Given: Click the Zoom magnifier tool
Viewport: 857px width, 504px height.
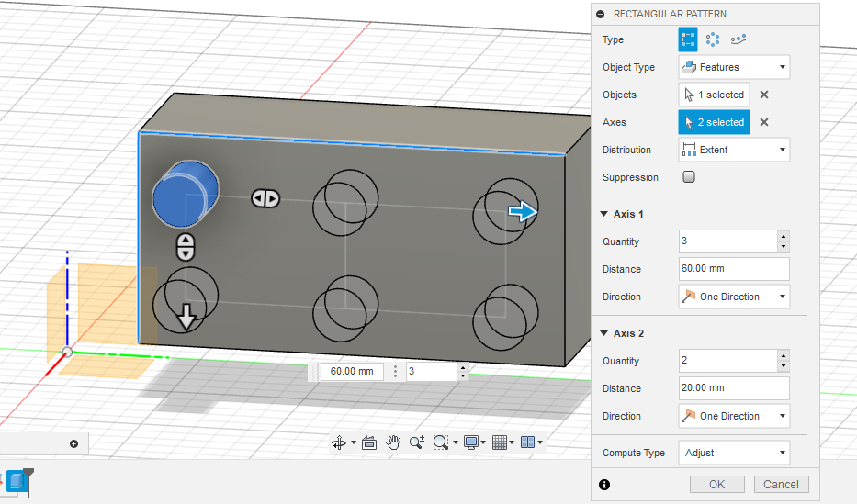Looking at the screenshot, I should coord(416,442).
